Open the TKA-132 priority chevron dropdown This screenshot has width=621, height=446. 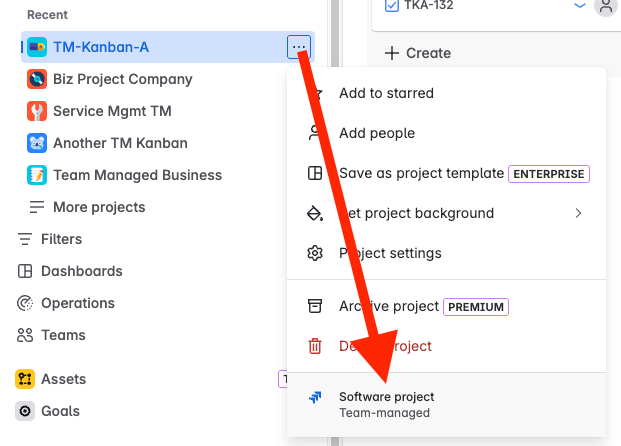[x=580, y=6]
